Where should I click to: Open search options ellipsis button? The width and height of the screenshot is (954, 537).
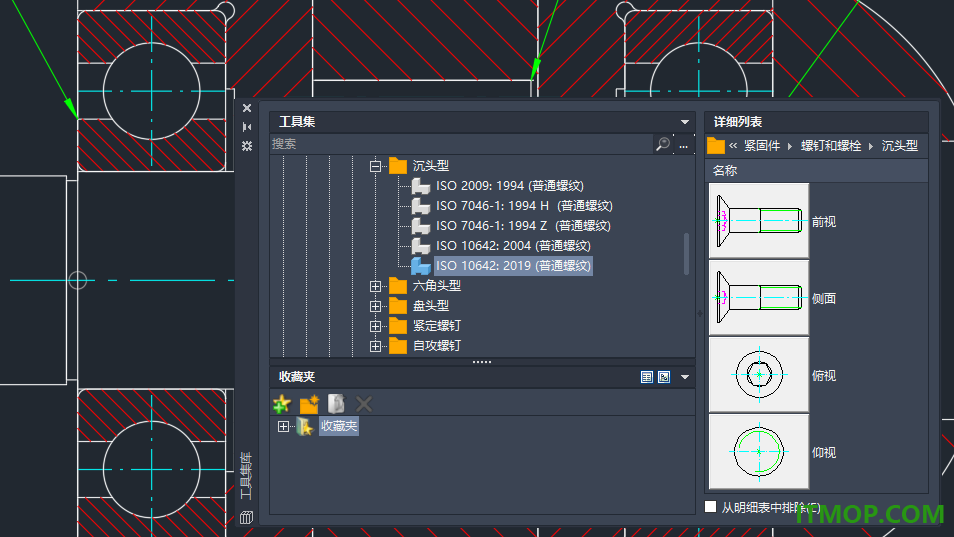[684, 145]
